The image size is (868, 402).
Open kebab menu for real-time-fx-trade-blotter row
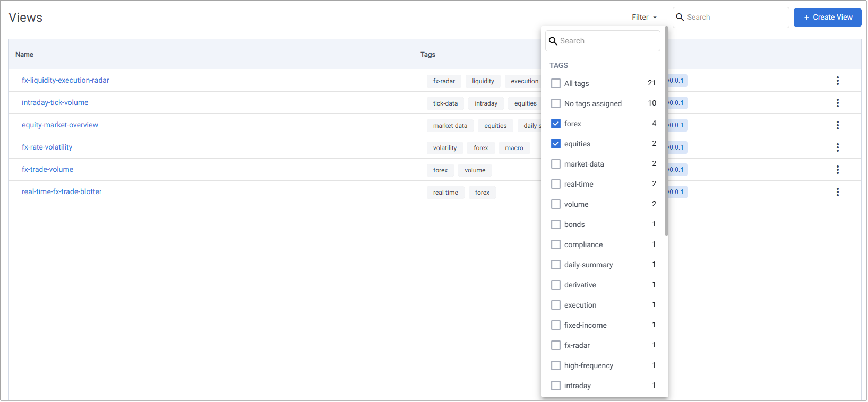pos(837,192)
